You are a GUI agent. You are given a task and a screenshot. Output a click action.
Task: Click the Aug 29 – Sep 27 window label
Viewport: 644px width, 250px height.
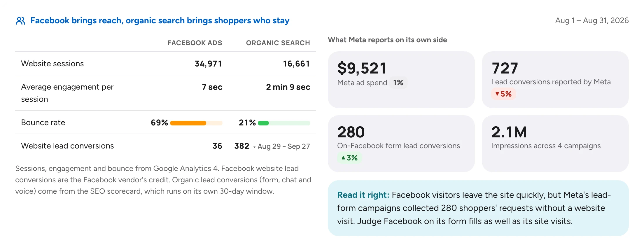click(x=284, y=146)
